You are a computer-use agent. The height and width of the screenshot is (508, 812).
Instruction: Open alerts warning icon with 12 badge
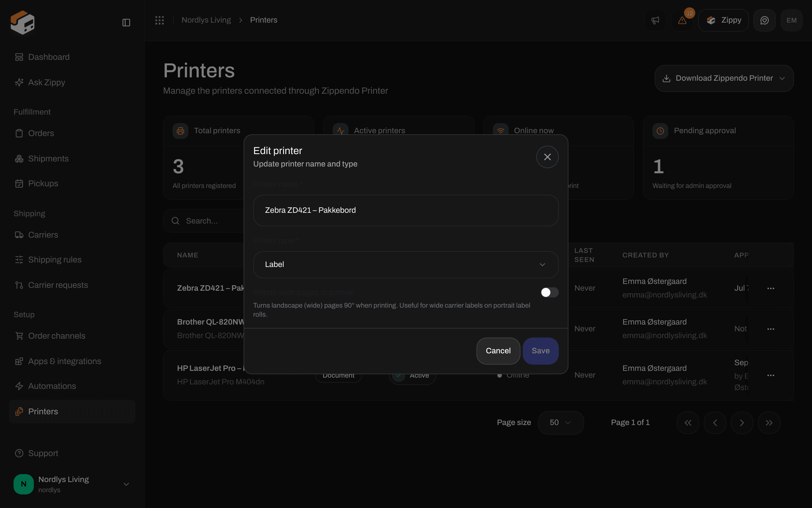tap(682, 20)
